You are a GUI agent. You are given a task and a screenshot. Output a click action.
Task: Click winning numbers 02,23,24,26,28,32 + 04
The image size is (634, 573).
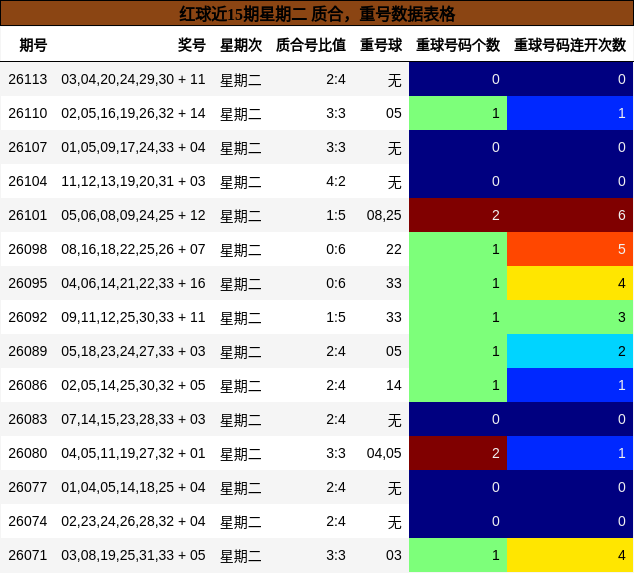pyautogui.click(x=133, y=521)
